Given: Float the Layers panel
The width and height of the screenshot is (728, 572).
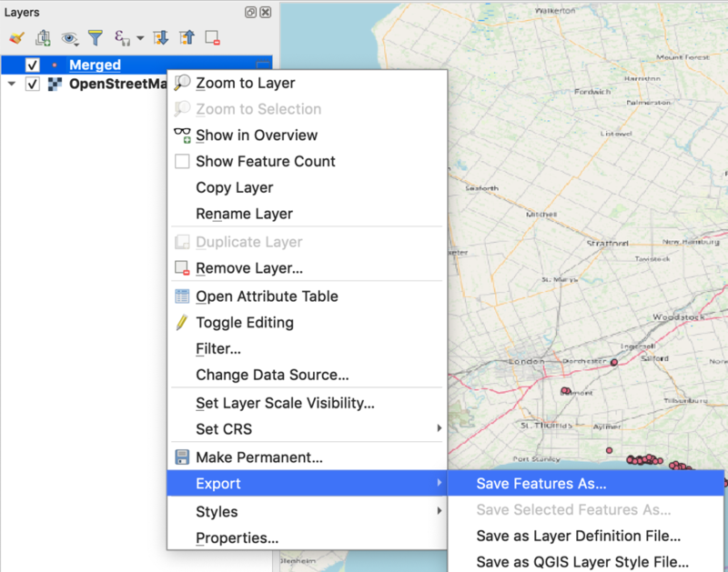Looking at the screenshot, I should pos(250,12).
